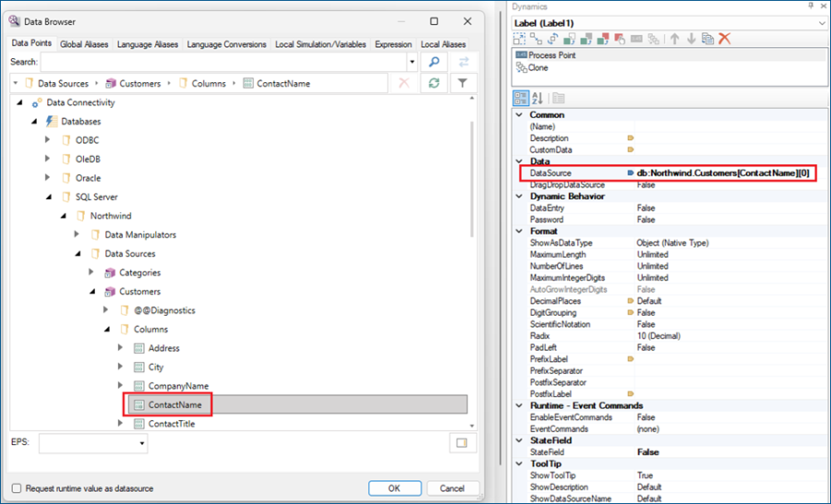The width and height of the screenshot is (831, 504).
Task: Click the search magnifier button in Data Browser
Action: [x=433, y=62]
